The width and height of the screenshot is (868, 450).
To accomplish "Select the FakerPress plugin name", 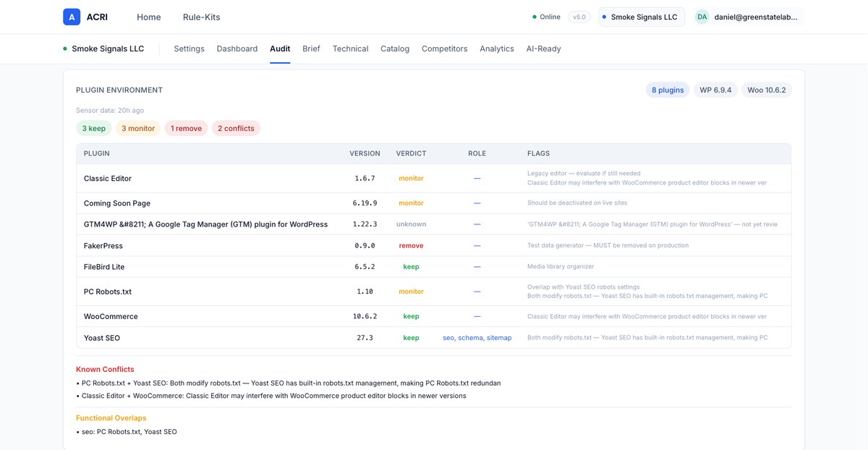I will (104, 245).
